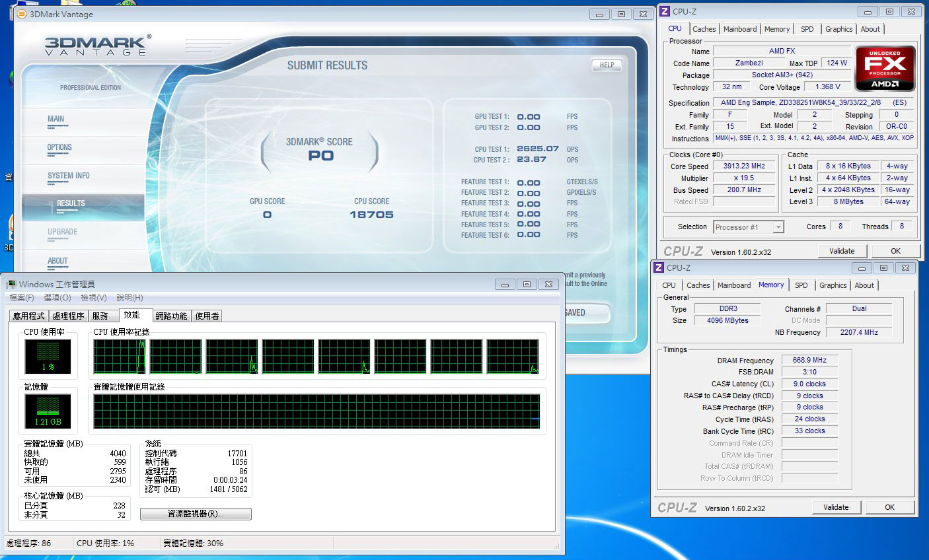Click the 3DMark Vantage logo

[98, 46]
